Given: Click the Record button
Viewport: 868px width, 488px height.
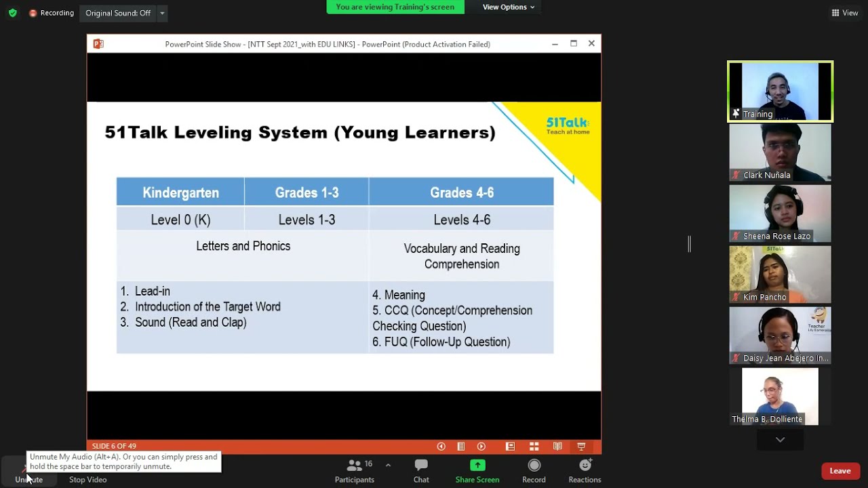Looking at the screenshot, I should [x=534, y=471].
